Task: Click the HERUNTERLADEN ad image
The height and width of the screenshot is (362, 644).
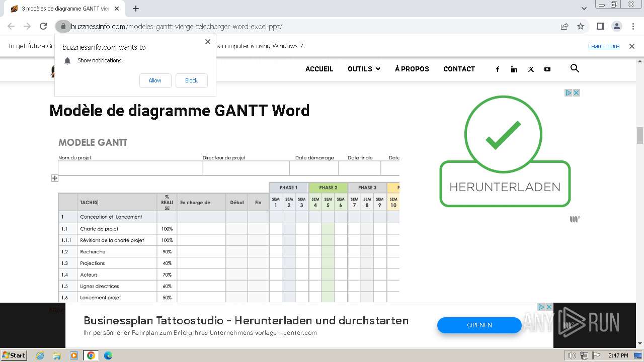Action: pos(505,151)
